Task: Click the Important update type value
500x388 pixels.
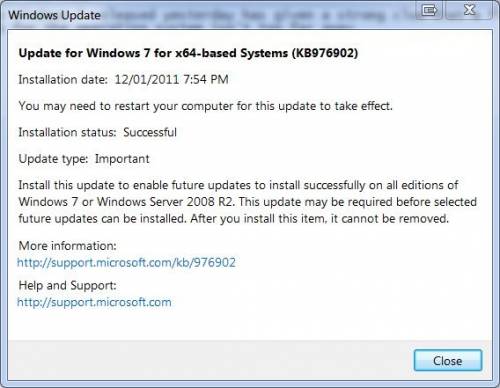Action: [122, 159]
